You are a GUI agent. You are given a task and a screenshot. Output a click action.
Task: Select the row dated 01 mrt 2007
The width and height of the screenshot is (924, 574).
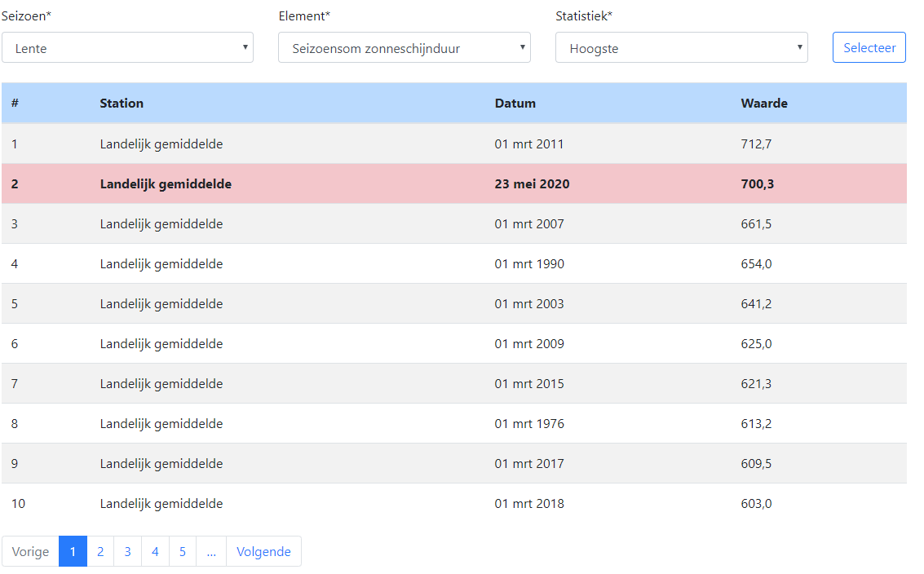click(453, 224)
